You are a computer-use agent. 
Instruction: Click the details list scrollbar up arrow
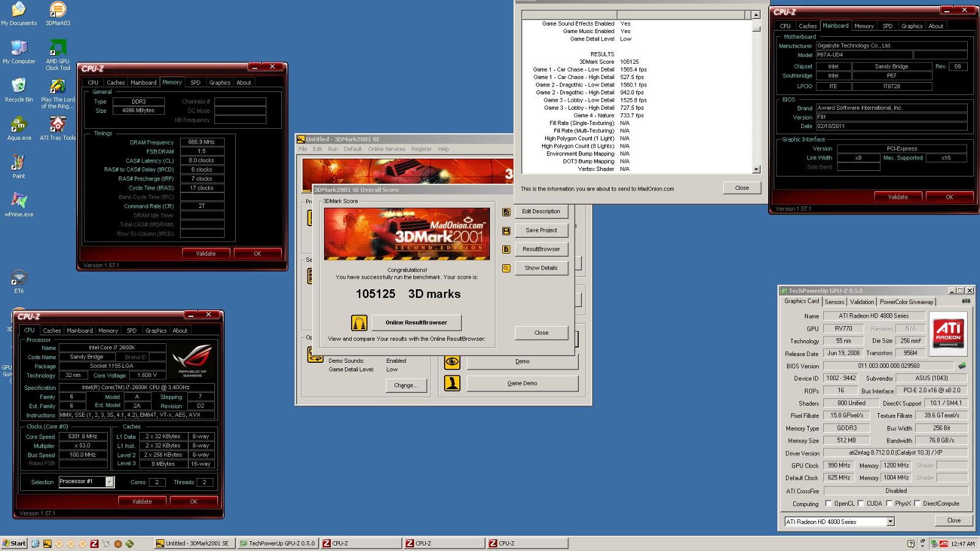coord(756,15)
